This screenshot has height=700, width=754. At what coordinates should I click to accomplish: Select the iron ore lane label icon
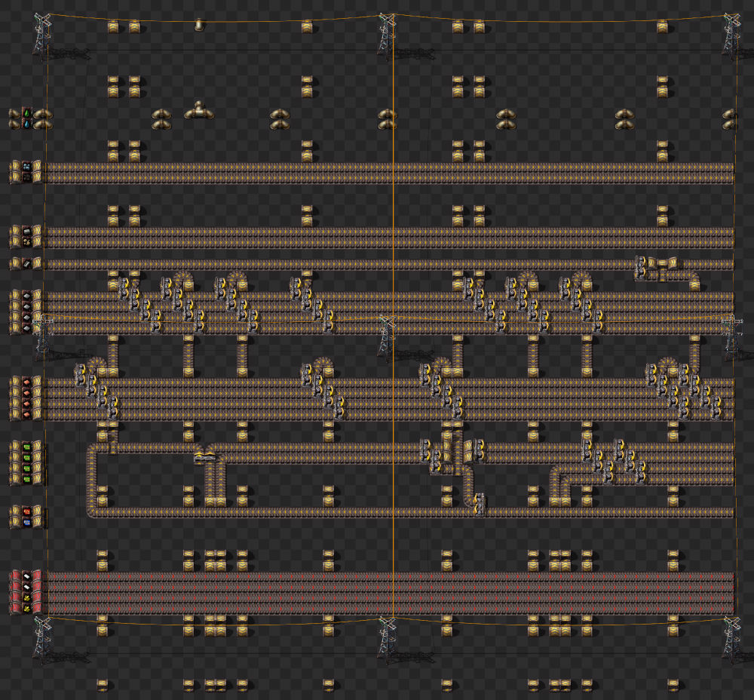[x=26, y=167]
